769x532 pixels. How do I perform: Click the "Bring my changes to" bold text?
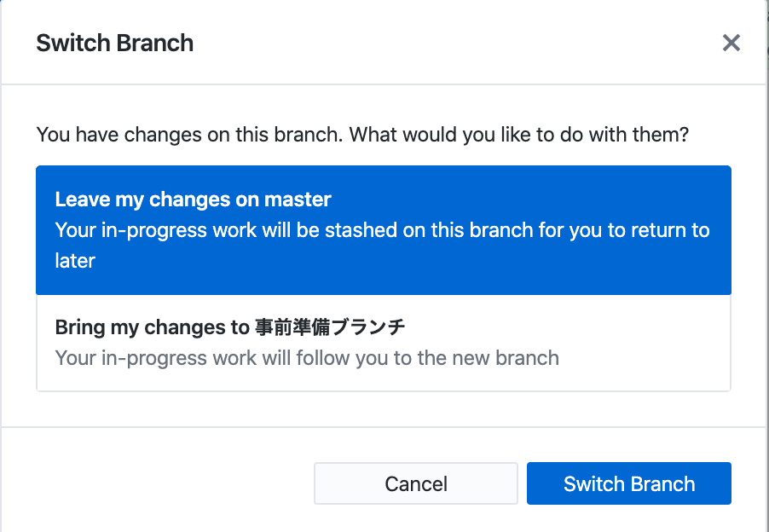click(x=152, y=327)
